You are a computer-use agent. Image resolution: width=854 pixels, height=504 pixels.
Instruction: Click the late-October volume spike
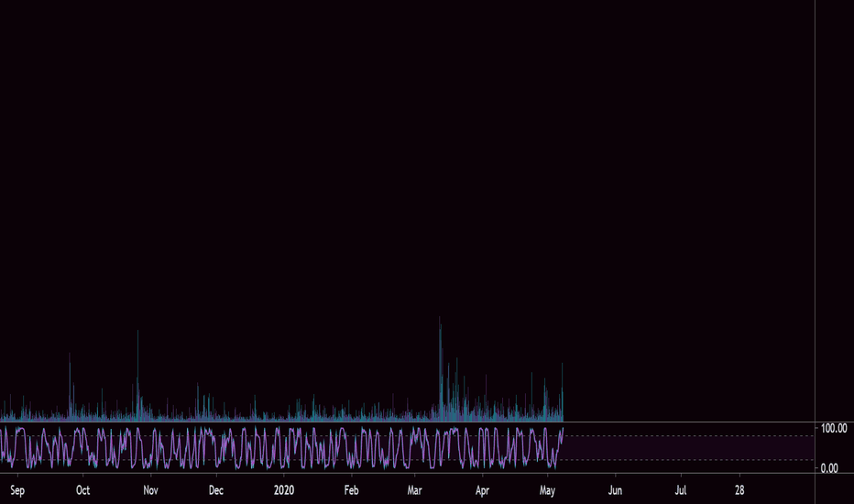(137, 376)
